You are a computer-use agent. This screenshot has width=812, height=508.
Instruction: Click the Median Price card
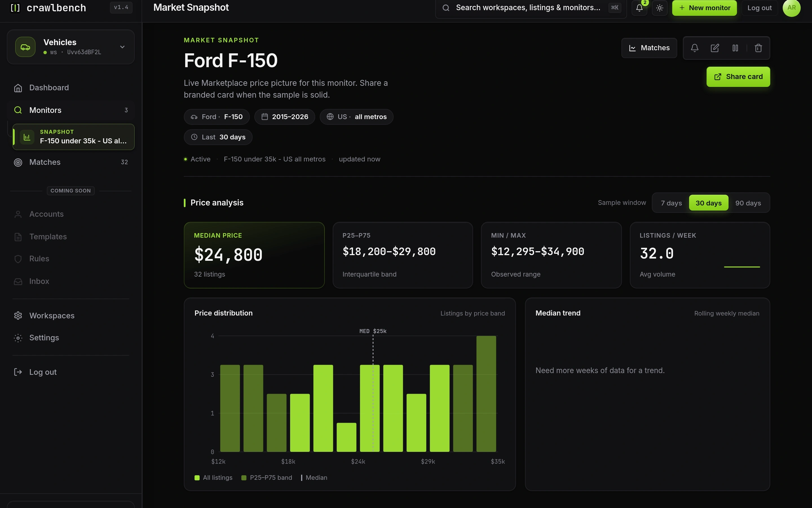pos(254,255)
